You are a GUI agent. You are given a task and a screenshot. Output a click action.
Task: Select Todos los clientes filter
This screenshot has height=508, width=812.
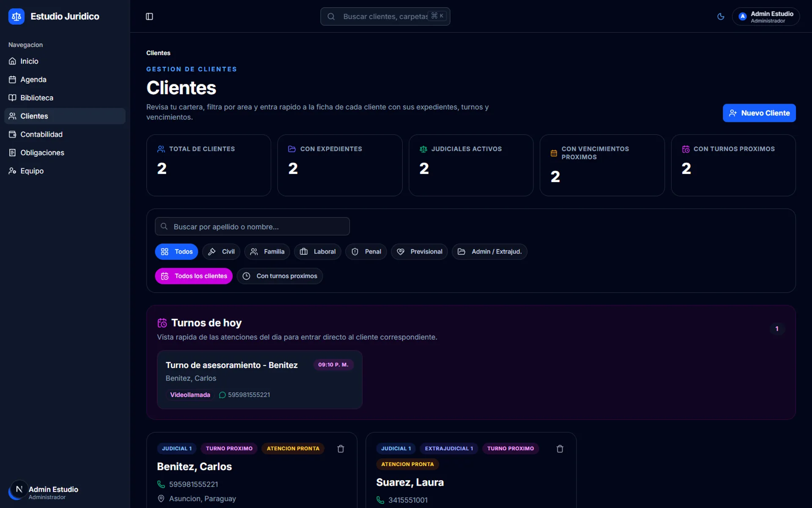pyautogui.click(x=194, y=276)
